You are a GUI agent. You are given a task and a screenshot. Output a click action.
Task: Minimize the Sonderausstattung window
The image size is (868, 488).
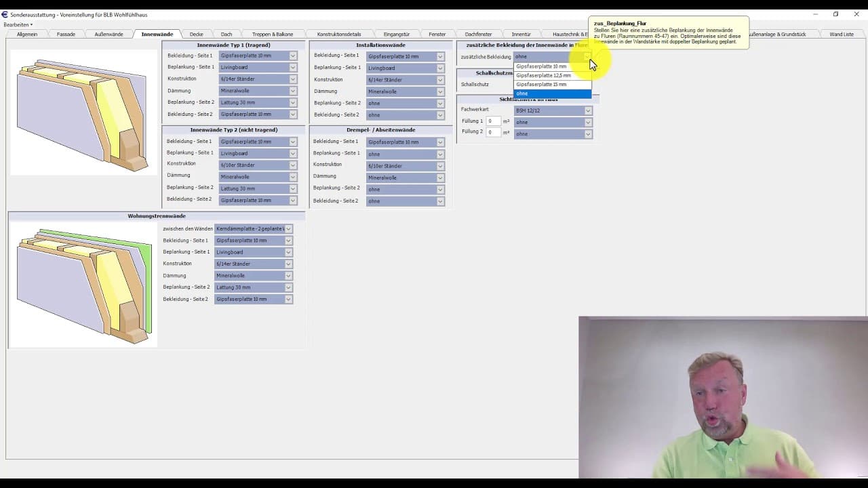click(814, 14)
